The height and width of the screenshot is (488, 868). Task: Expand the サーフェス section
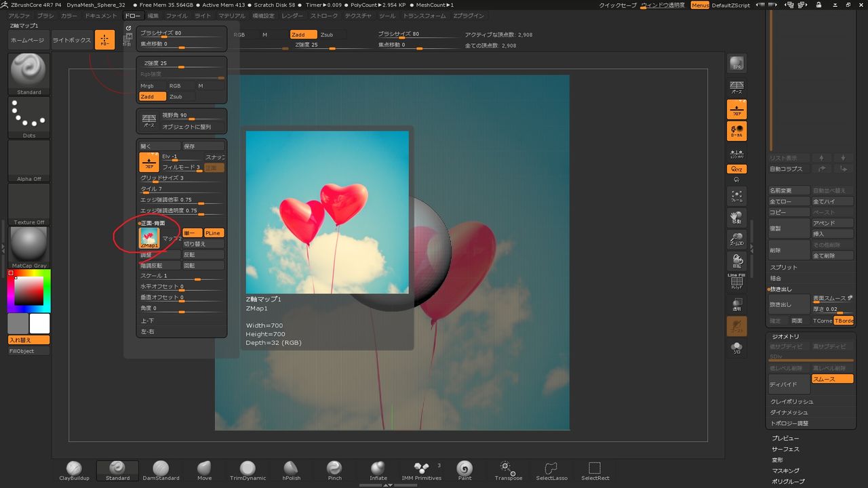pyautogui.click(x=785, y=449)
